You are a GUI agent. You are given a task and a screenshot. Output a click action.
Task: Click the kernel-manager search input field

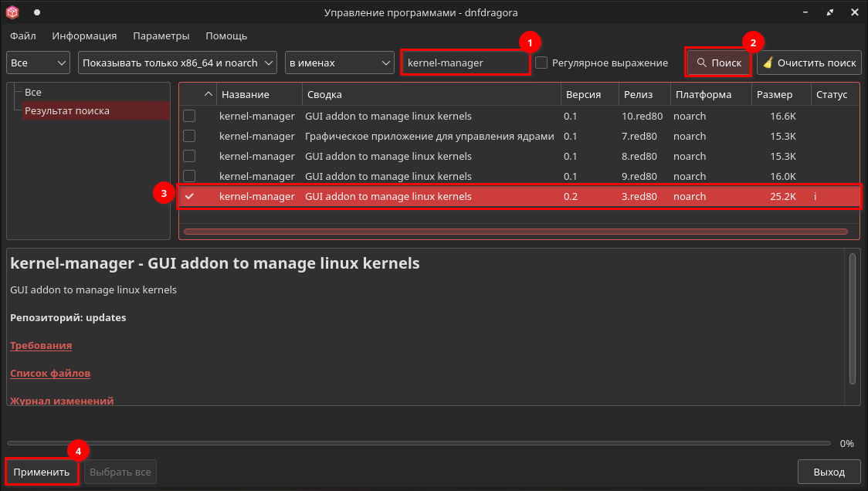[465, 63]
